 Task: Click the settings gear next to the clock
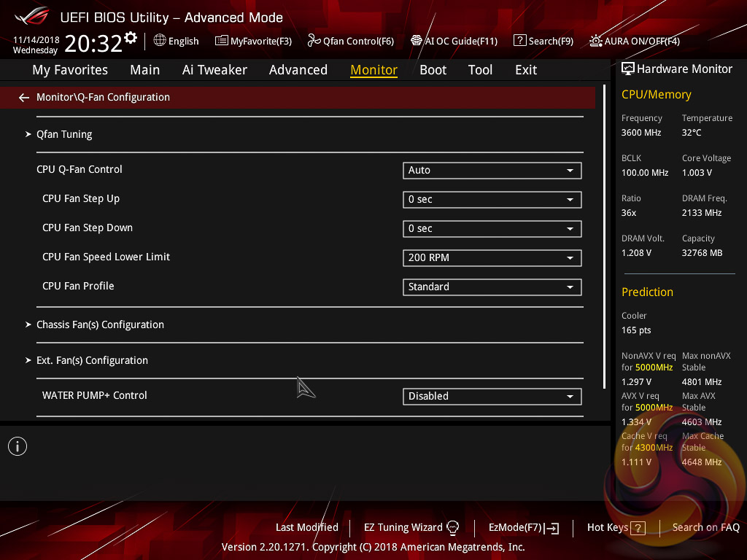(x=131, y=38)
